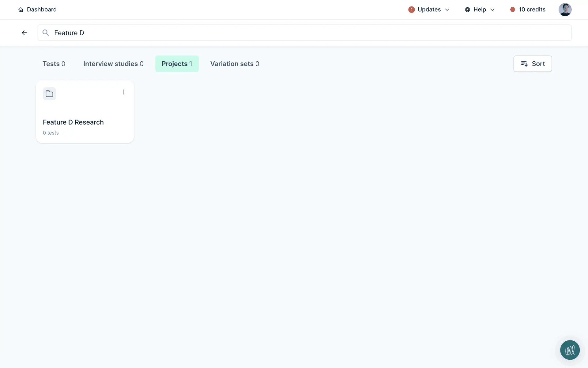
Task: Open the three-dot menu on Feature D Research
Action: (124, 92)
